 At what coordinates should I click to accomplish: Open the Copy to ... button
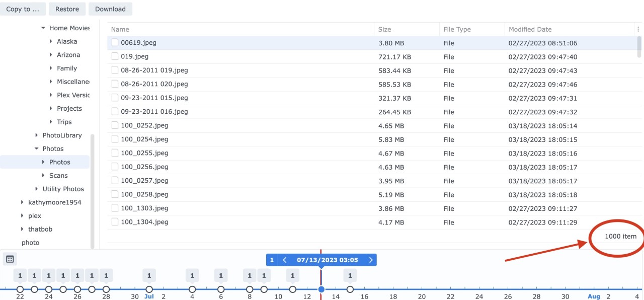23,9
